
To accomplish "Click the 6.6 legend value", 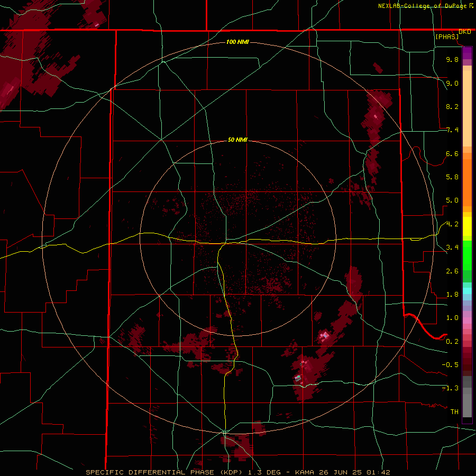I will coord(452,153).
